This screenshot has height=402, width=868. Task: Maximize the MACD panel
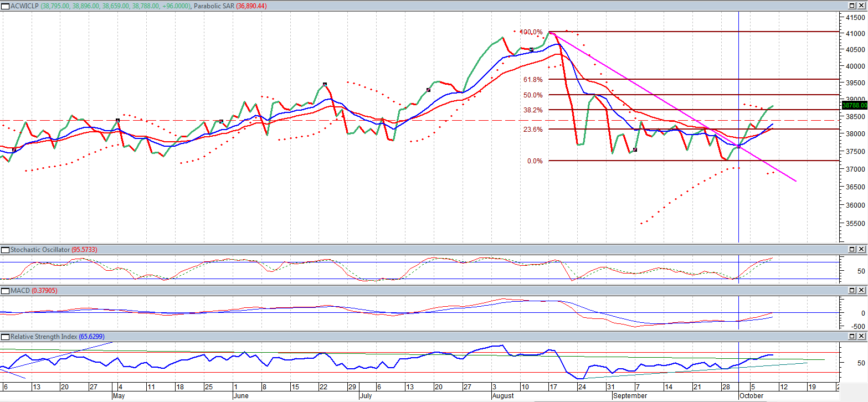852,291
